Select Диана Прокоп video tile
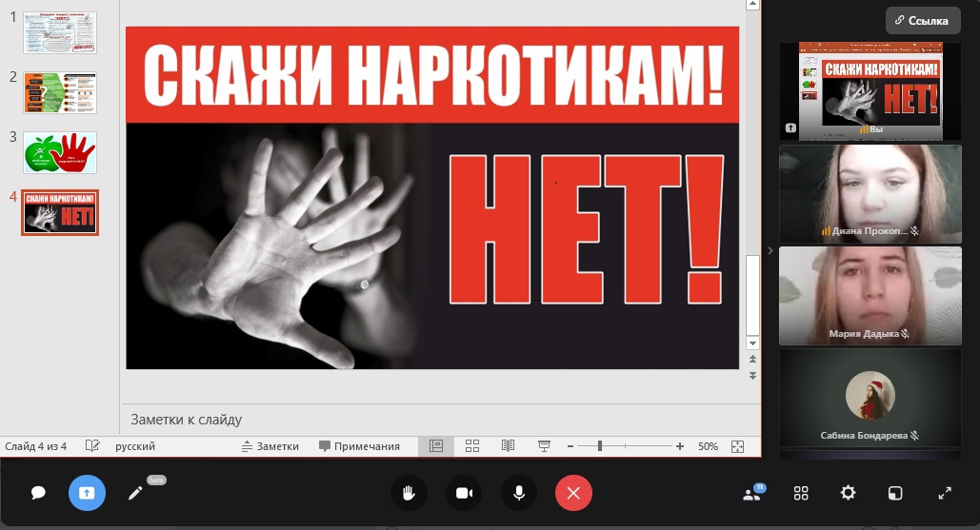Viewport: 980px width, 530px height. point(870,193)
